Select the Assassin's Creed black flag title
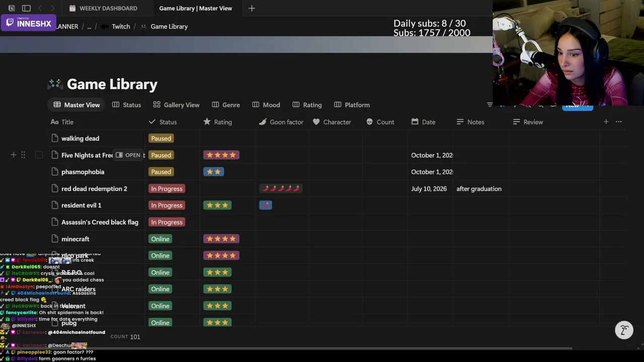The image size is (644, 362). [100, 222]
